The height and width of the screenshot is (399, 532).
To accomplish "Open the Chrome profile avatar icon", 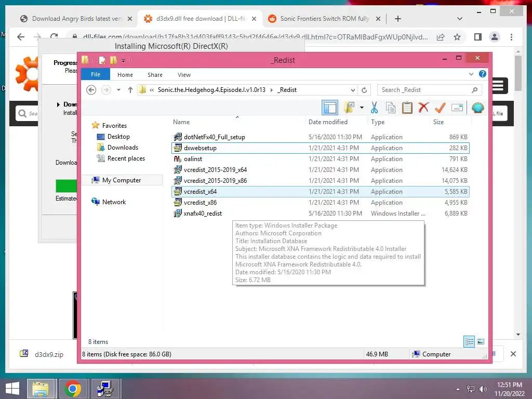I will click(495, 37).
